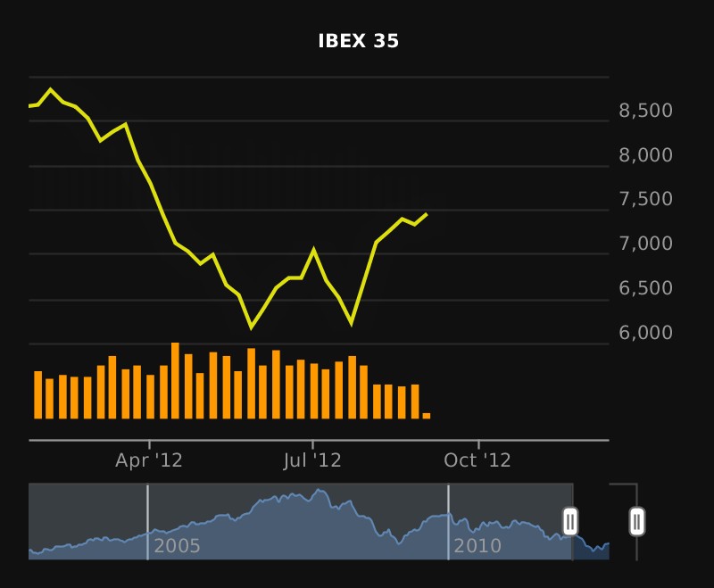Viewport: 714px width, 588px height.
Task: Click the 6,500 axis label
Action: (645, 287)
